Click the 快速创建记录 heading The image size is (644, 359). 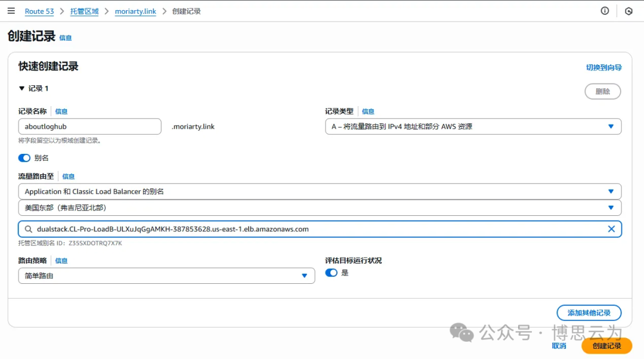48,66
